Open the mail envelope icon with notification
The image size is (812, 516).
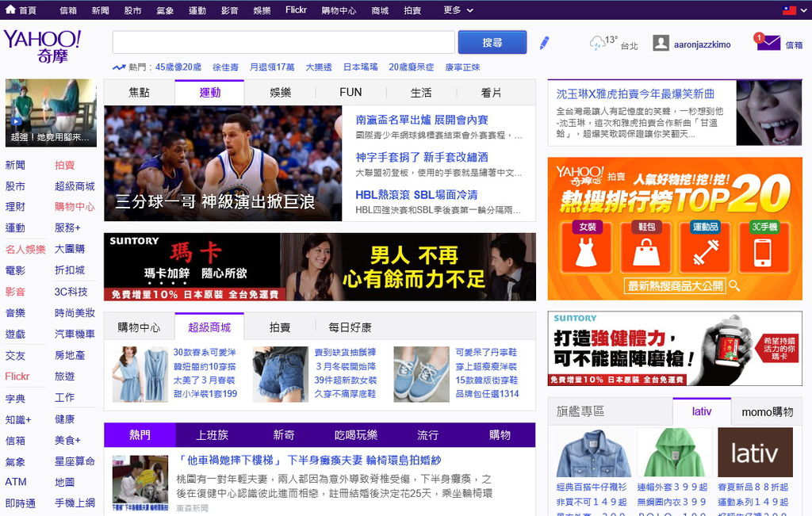point(768,42)
